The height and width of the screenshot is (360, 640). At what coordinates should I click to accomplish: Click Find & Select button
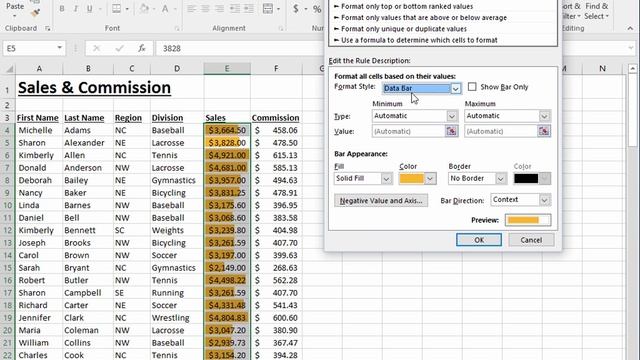click(597, 11)
